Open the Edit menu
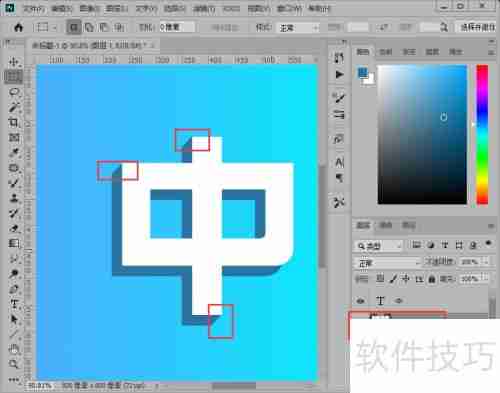500x393 pixels. click(62, 9)
